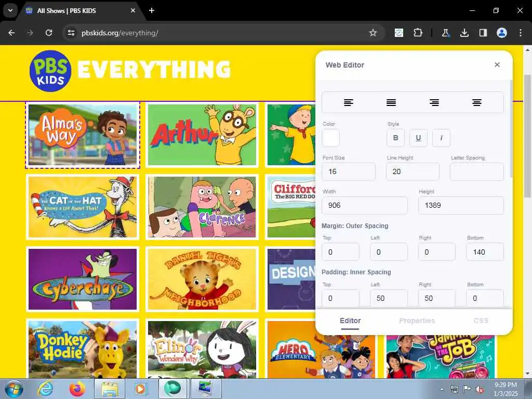Switch to the Editor tab
The height and width of the screenshot is (399, 532).
350,321
